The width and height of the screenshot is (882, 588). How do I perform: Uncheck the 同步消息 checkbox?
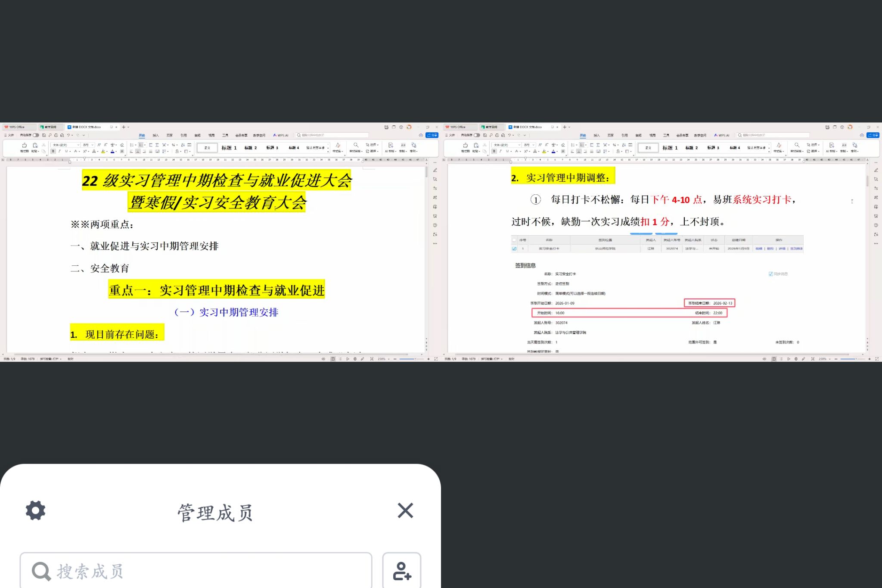[x=770, y=274]
